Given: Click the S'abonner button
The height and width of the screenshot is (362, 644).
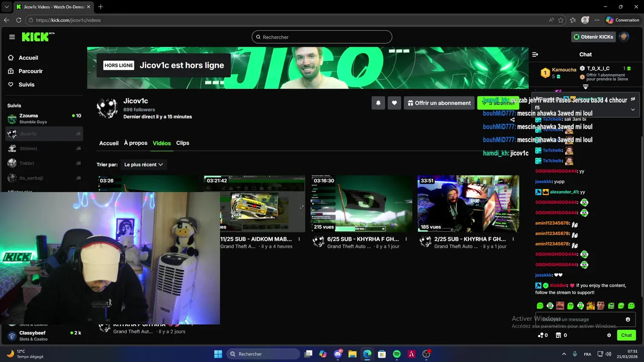Looking at the screenshot, I should (x=498, y=103).
